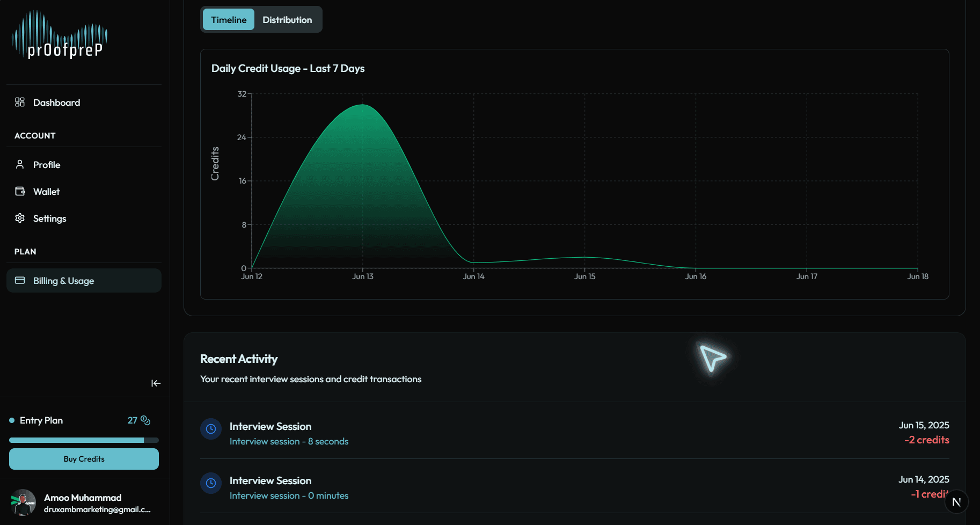Click the Jun 14, 2025 date
Image resolution: width=980 pixels, height=525 pixels.
(x=924, y=479)
